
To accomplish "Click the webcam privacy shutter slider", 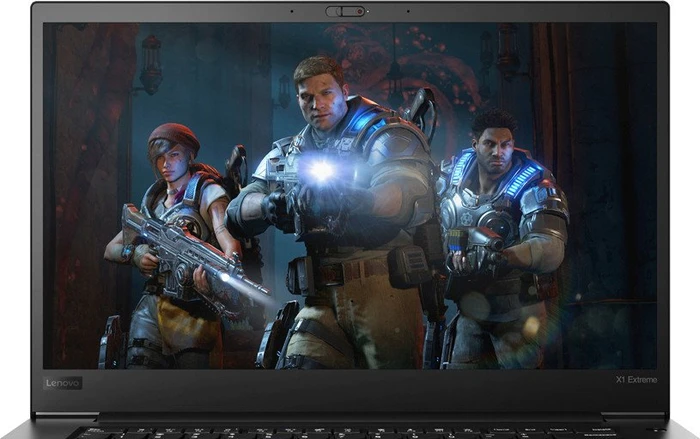I will coord(346,11).
